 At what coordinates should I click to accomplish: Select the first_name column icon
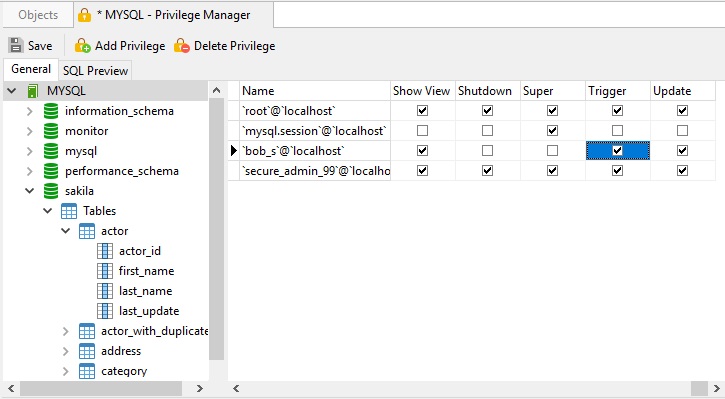coord(105,271)
